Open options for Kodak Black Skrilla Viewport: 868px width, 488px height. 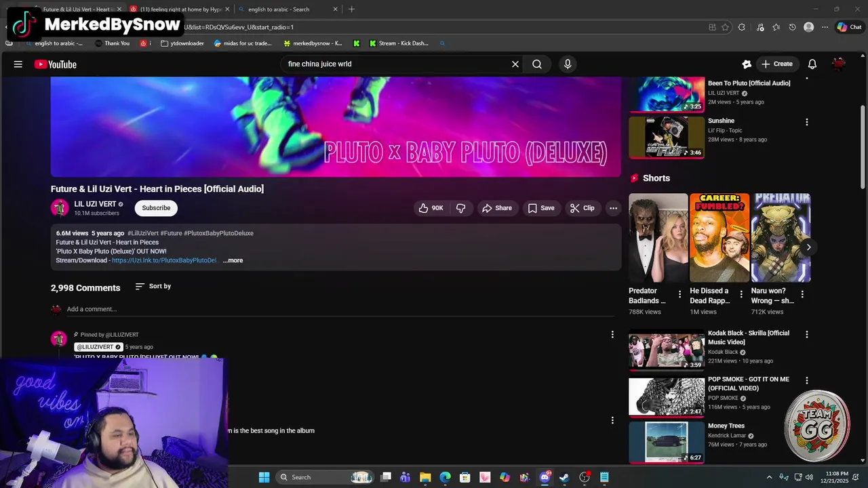pos(806,334)
